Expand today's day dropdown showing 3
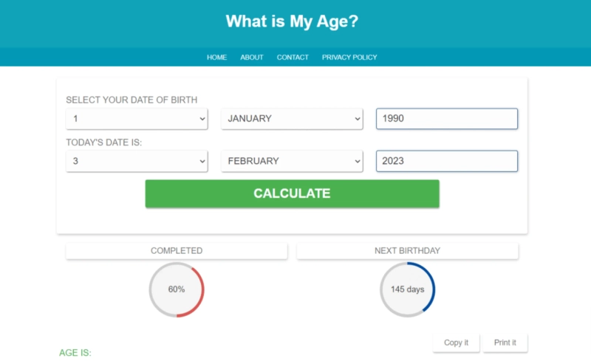 137,161
